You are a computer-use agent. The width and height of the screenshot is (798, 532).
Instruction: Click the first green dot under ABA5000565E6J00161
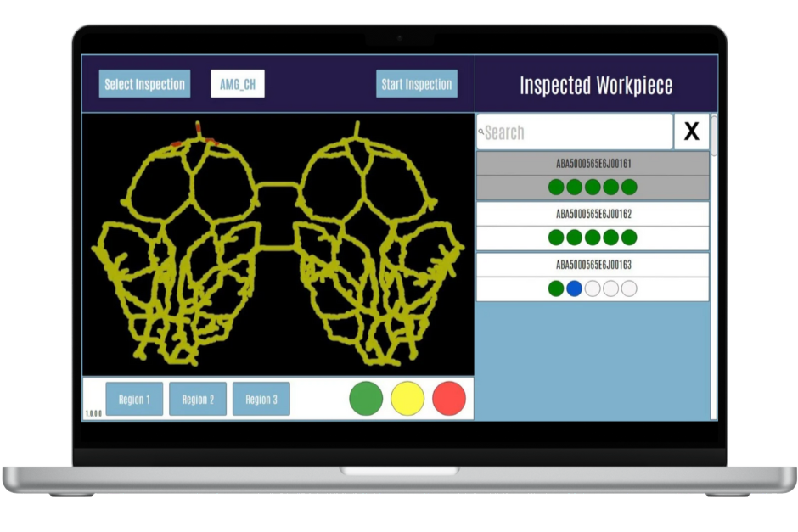pos(555,185)
